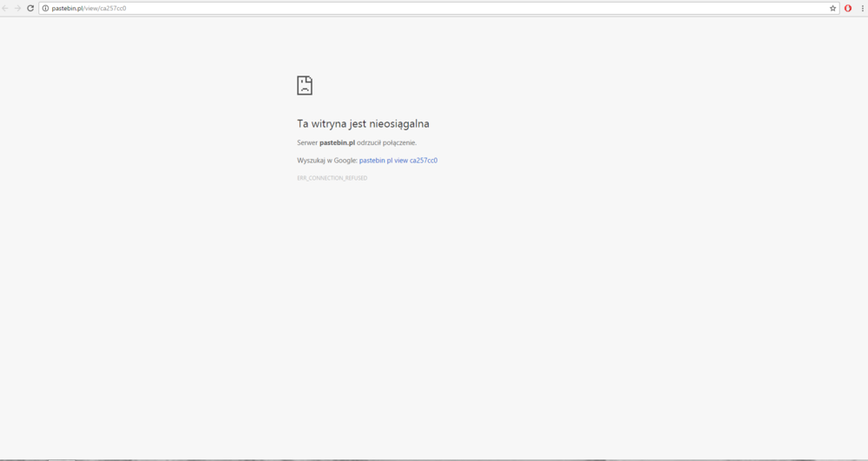The width and height of the screenshot is (868, 461).
Task: Click the sad page error icon
Action: (x=305, y=85)
